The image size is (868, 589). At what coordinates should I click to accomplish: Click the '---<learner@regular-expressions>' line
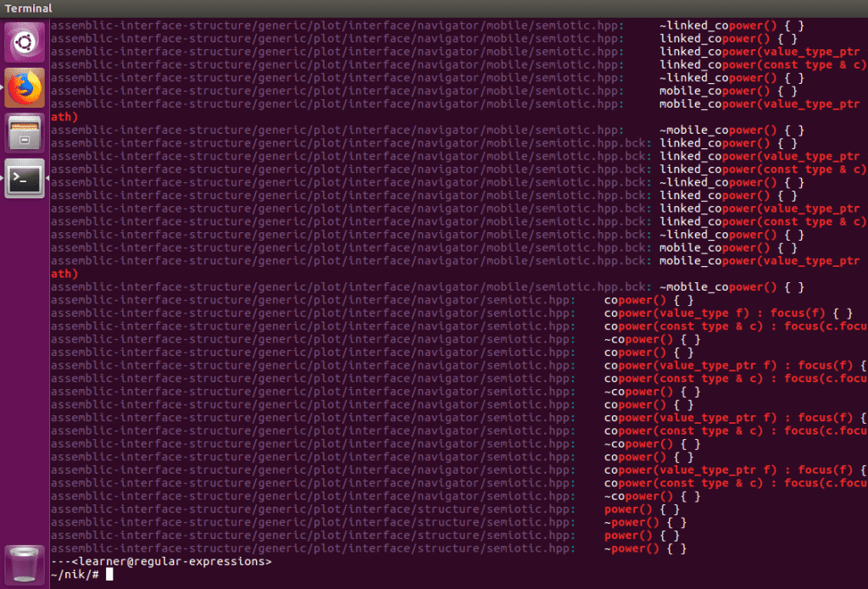click(161, 561)
